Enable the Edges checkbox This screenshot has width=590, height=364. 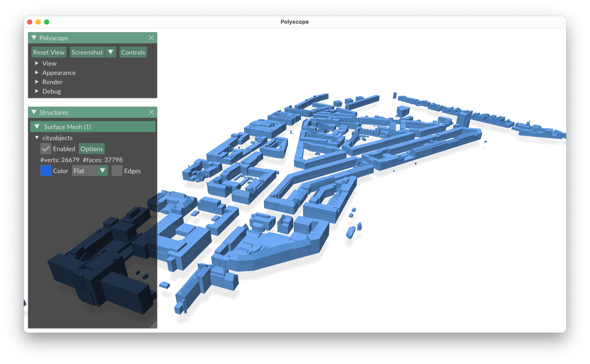[117, 171]
